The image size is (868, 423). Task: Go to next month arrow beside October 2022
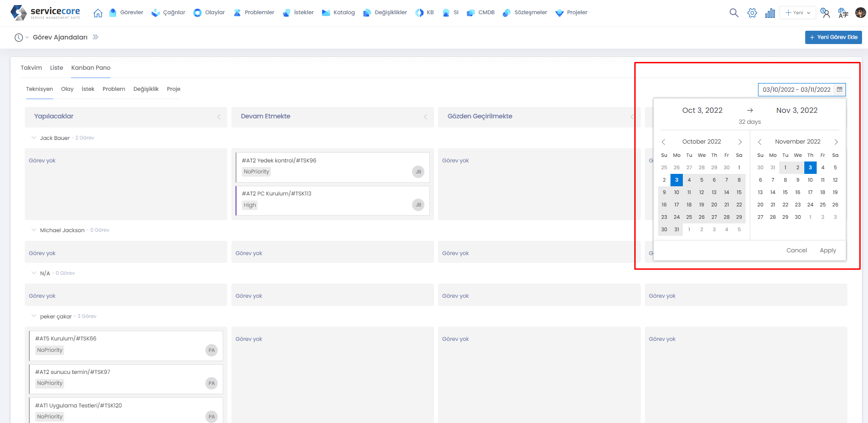click(x=740, y=142)
